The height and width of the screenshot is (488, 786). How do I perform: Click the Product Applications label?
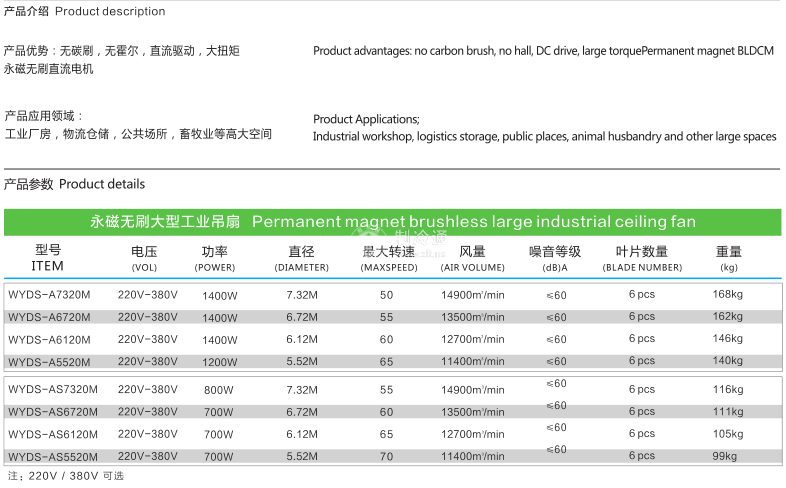(x=366, y=119)
